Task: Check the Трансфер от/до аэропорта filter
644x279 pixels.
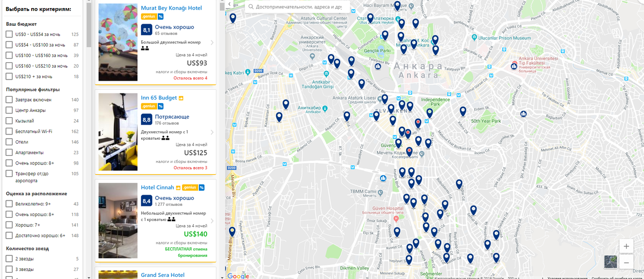Action: (x=9, y=174)
